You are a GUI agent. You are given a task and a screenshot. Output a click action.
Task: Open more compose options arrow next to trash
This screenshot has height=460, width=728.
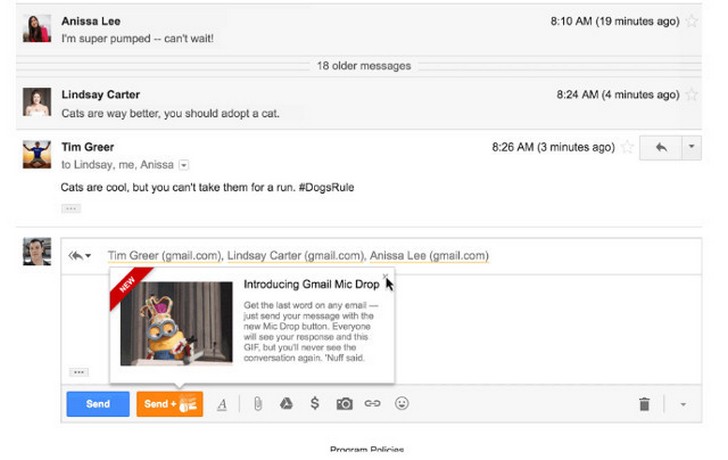point(684,404)
